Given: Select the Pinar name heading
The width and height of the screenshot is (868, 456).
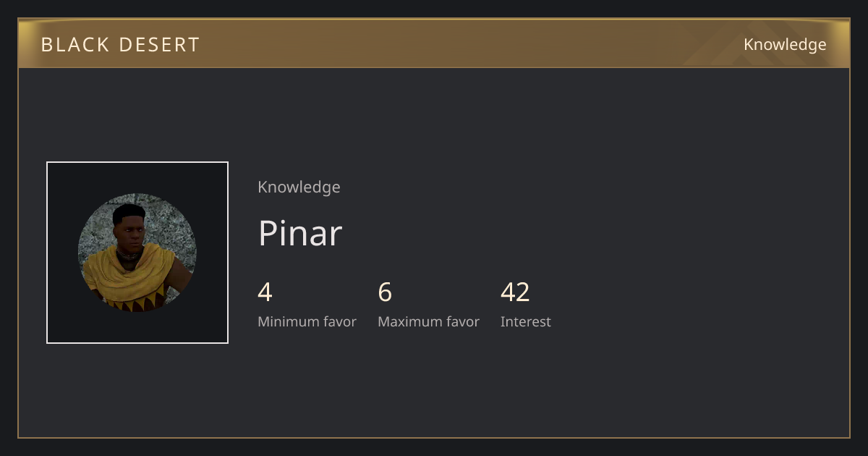Looking at the screenshot, I should pos(300,233).
